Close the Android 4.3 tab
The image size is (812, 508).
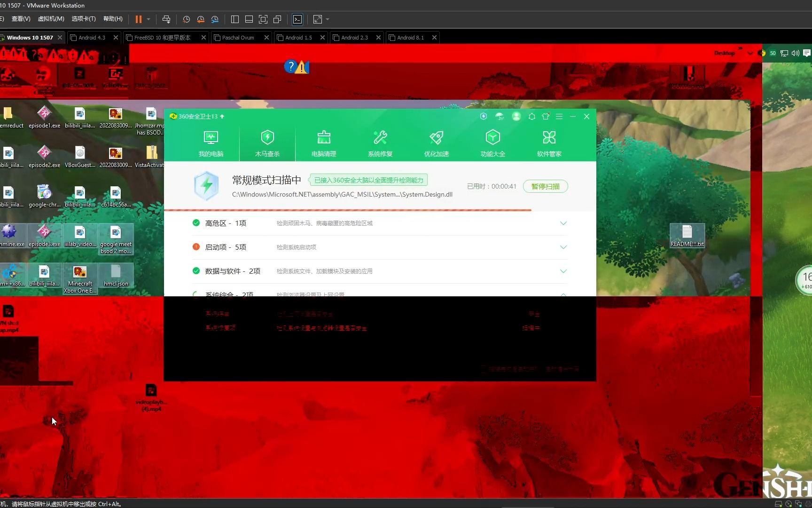point(116,38)
